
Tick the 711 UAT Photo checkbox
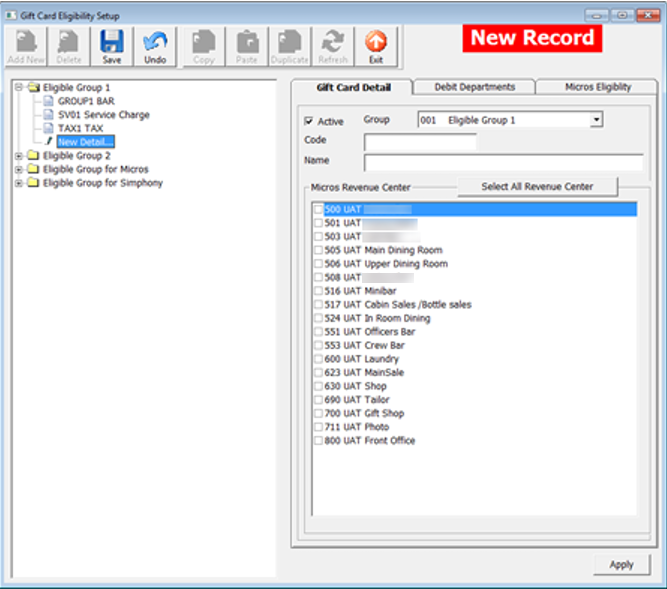pyautogui.click(x=318, y=427)
